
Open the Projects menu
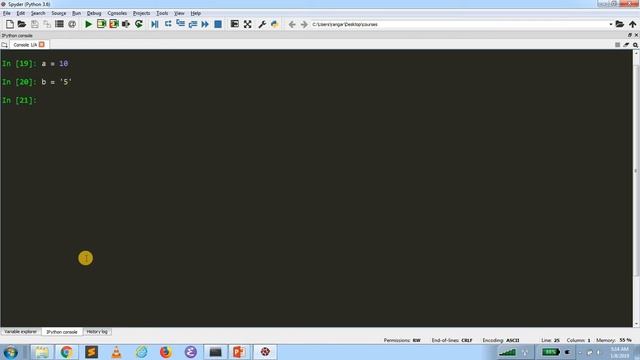142,13
